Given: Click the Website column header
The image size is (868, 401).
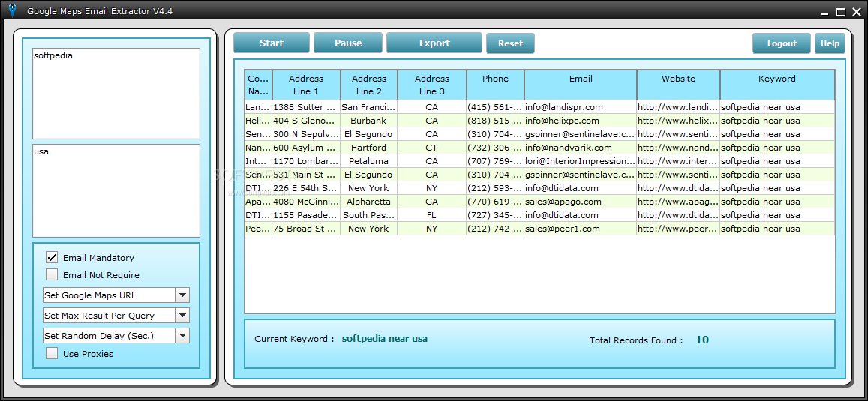Looking at the screenshot, I should tap(678, 85).
